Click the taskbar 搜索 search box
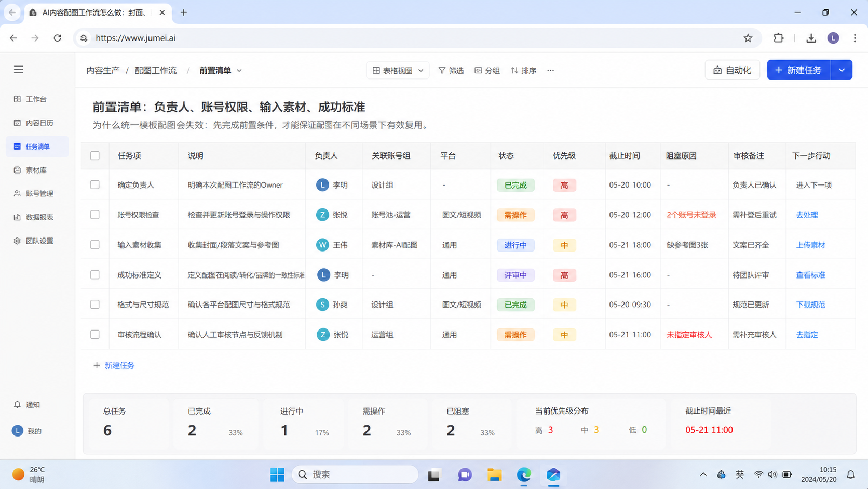 [x=355, y=474]
